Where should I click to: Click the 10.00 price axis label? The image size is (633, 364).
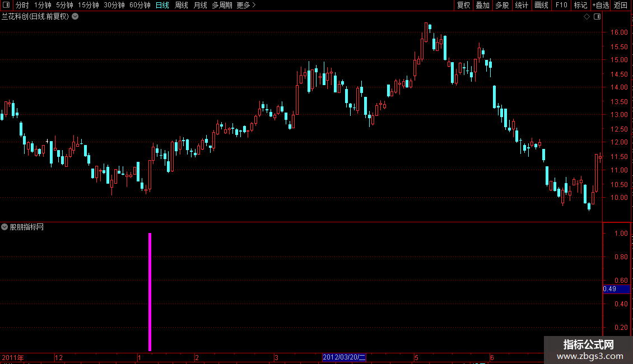(x=619, y=197)
